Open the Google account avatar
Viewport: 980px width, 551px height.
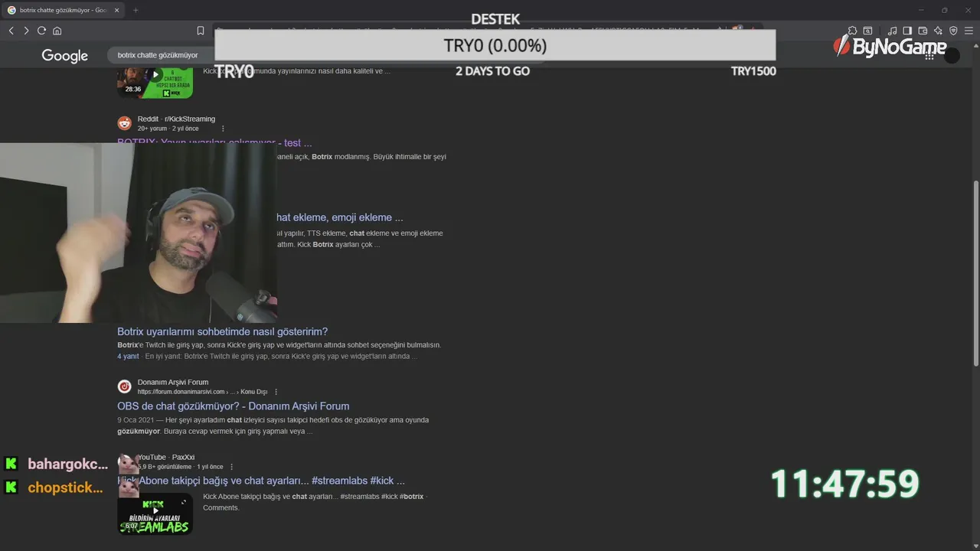952,55
